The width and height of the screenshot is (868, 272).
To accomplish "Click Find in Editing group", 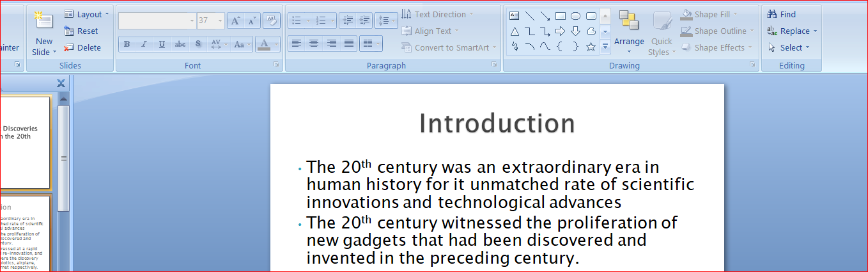I will click(x=781, y=14).
